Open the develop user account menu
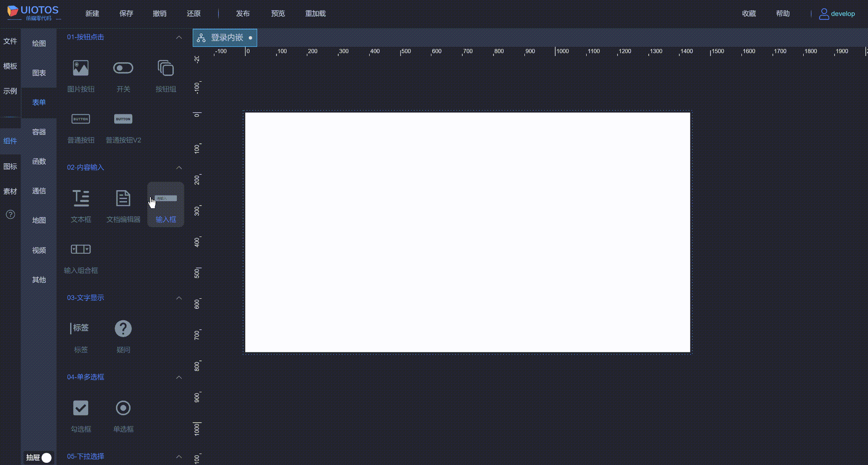Image resolution: width=868 pixels, height=465 pixels. 838,14
